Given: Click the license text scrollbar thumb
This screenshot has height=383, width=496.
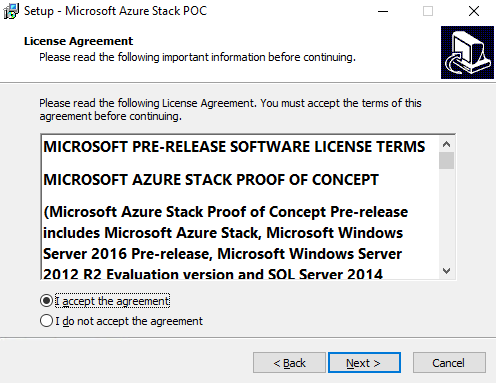Looking at the screenshot, I should (446, 161).
